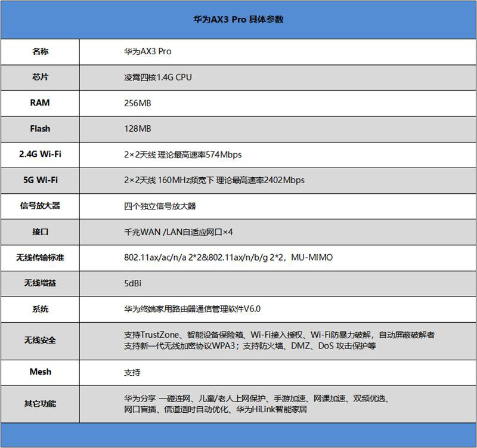
Task: Select the Flash row label
Action: pos(40,128)
